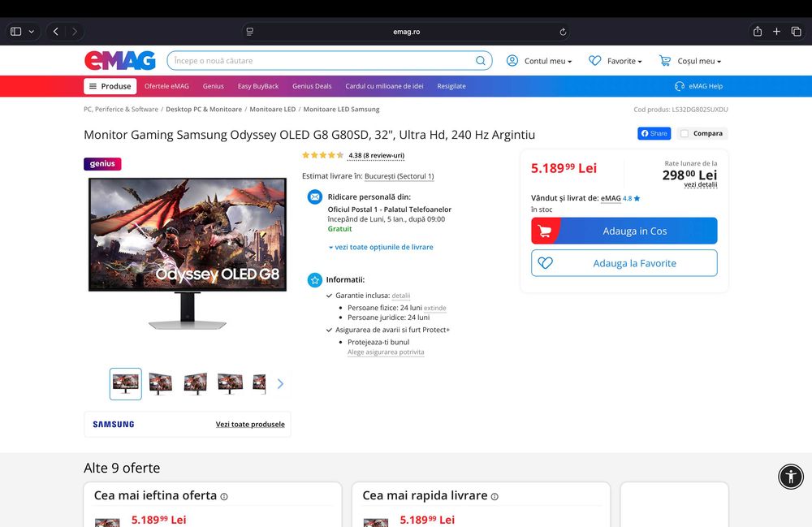
Task: Click the emag.ro address bar
Action: tap(407, 32)
